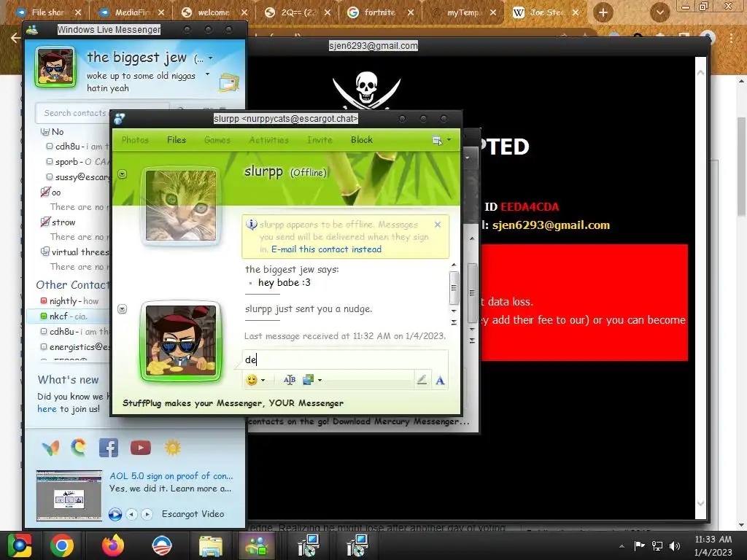
Task: Open the Files menu in chat window
Action: coord(177,140)
